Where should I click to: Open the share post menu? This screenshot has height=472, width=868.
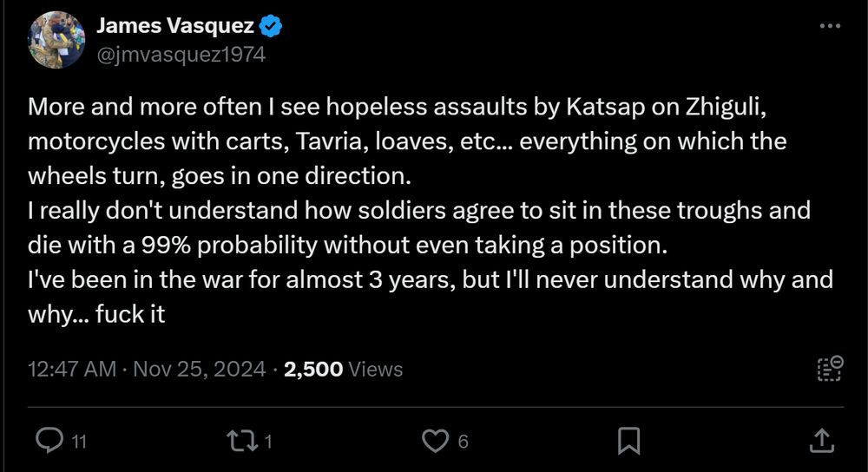pyautogui.click(x=821, y=441)
